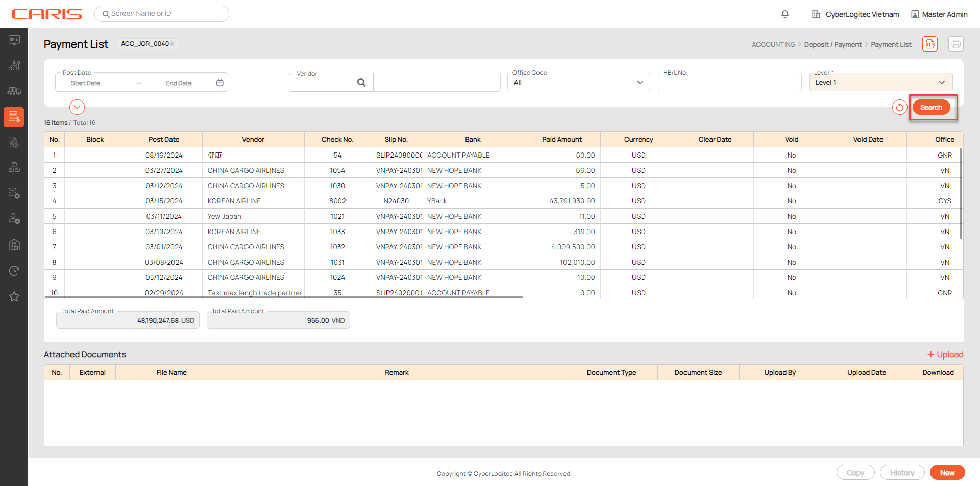Image resolution: width=980 pixels, height=486 pixels.
Task: Click the print icon button
Action: coord(955,44)
